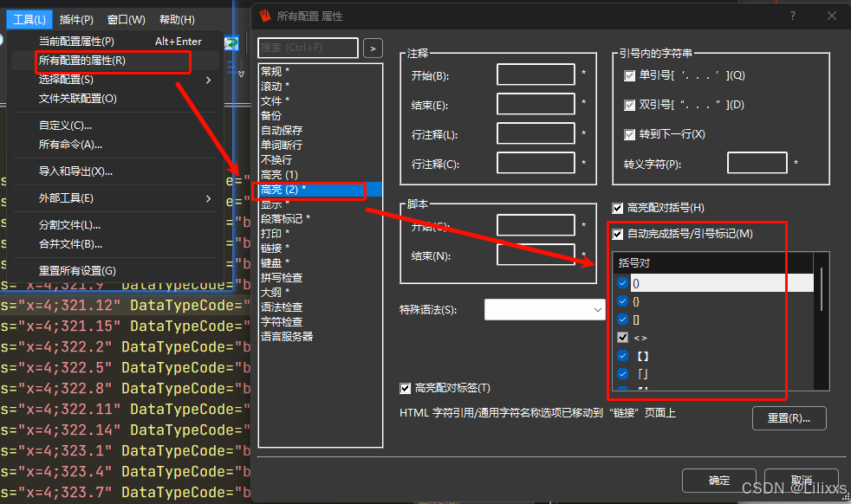
Task: Open 所有命令(A)... from the menu
Action: (115, 145)
